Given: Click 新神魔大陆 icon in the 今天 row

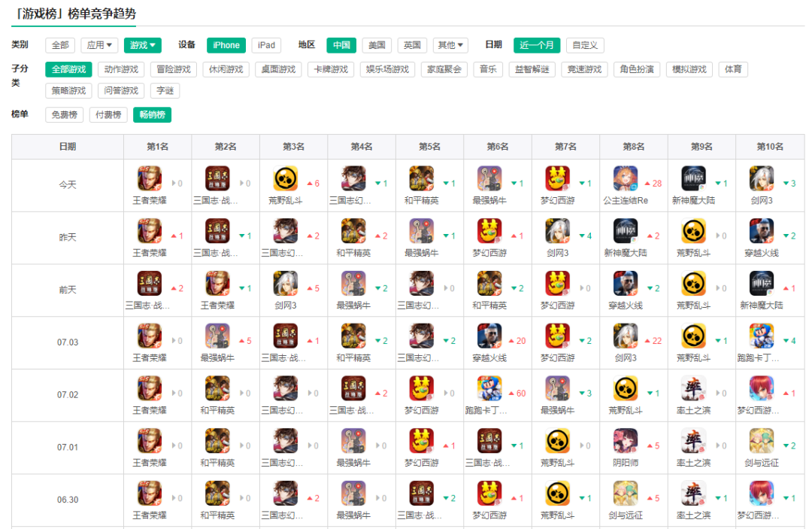Looking at the screenshot, I should click(x=693, y=179).
